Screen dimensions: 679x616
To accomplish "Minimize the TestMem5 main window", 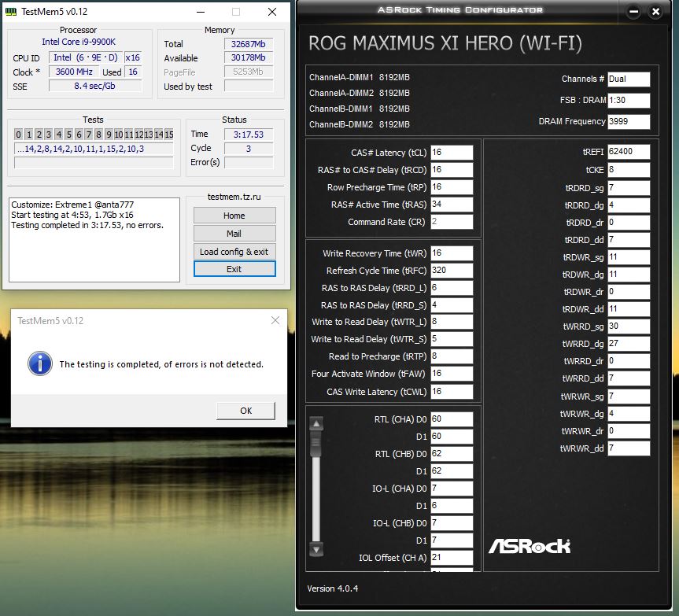I will pyautogui.click(x=201, y=12).
